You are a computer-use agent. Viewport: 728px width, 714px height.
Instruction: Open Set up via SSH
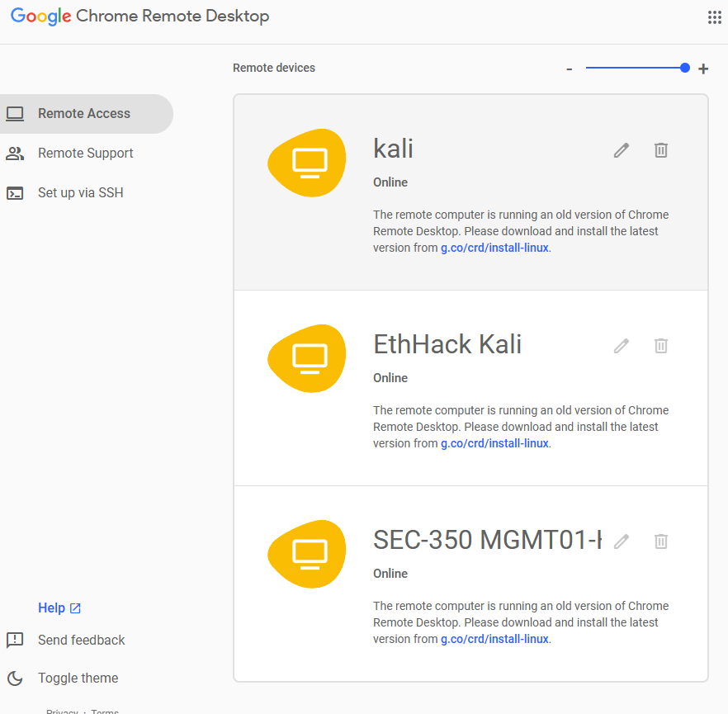[80, 193]
